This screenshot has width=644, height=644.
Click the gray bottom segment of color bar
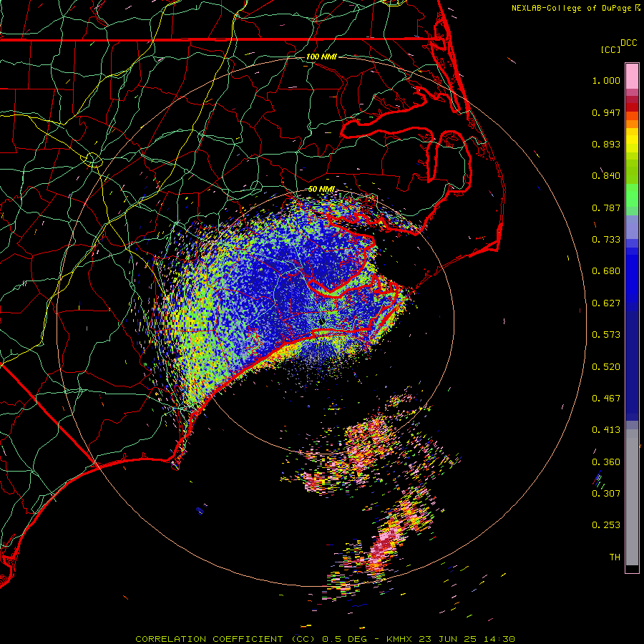click(632, 497)
